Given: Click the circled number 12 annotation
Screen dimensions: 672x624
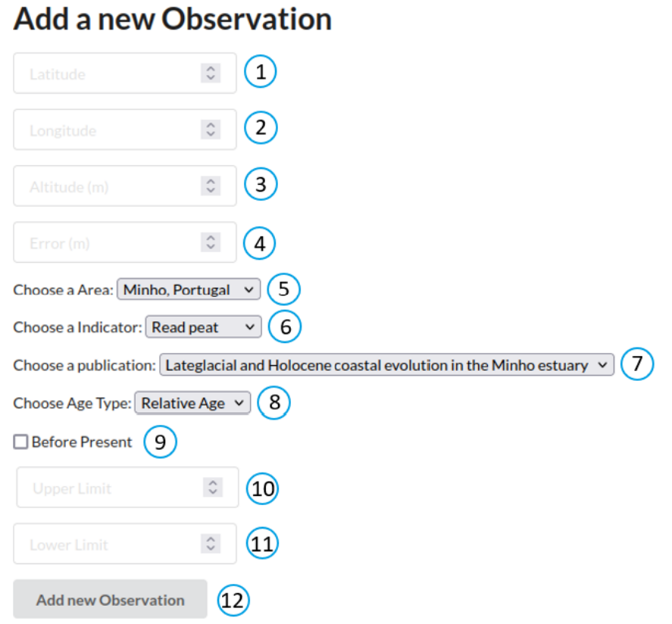Looking at the screenshot, I should click(x=233, y=601).
